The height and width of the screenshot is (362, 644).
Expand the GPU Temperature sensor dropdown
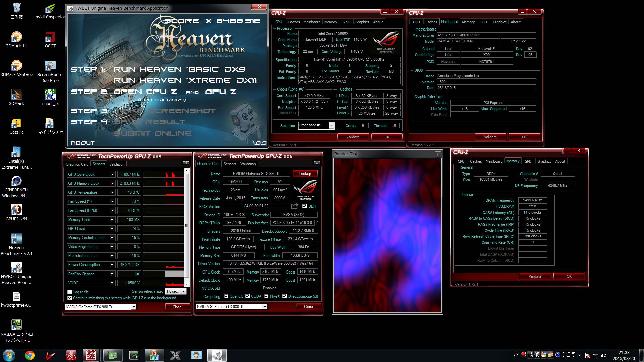[112, 192]
